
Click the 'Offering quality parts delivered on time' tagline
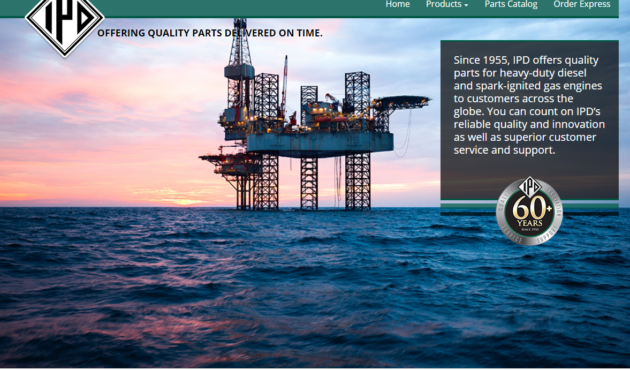pyautogui.click(x=210, y=33)
